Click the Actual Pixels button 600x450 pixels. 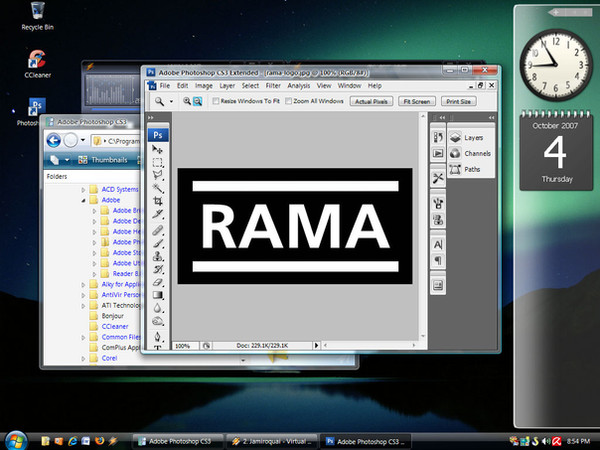click(x=371, y=101)
